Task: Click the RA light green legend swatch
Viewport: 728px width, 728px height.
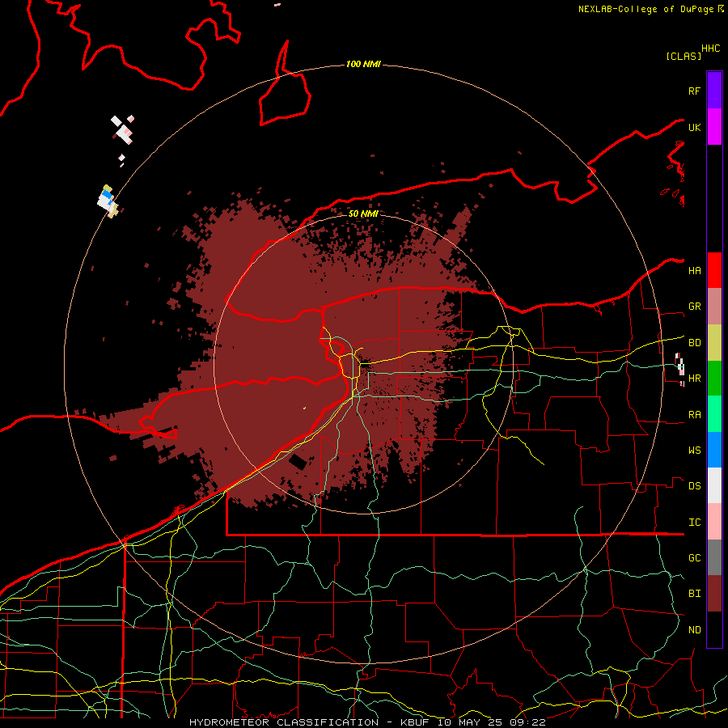Action: 714,414
